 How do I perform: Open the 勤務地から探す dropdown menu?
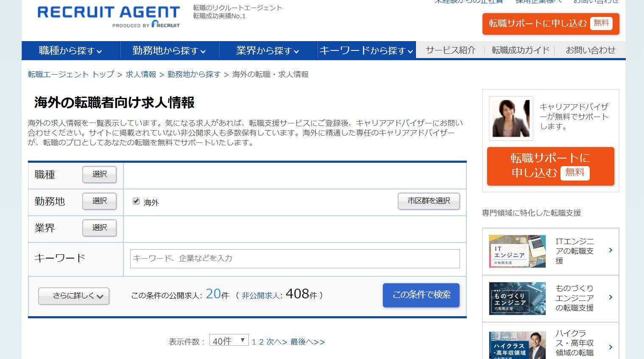click(x=169, y=50)
